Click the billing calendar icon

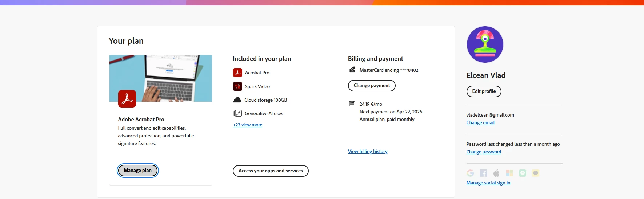pyautogui.click(x=352, y=104)
